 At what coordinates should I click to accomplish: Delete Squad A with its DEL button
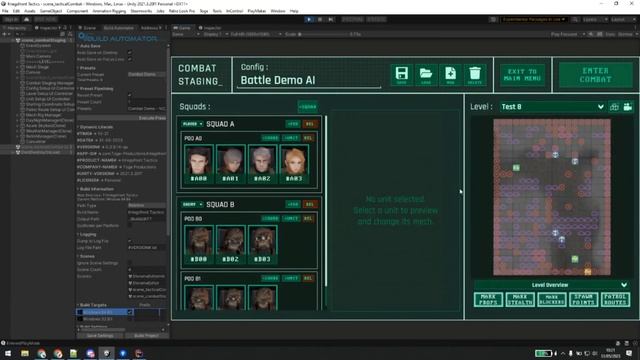click(310, 124)
